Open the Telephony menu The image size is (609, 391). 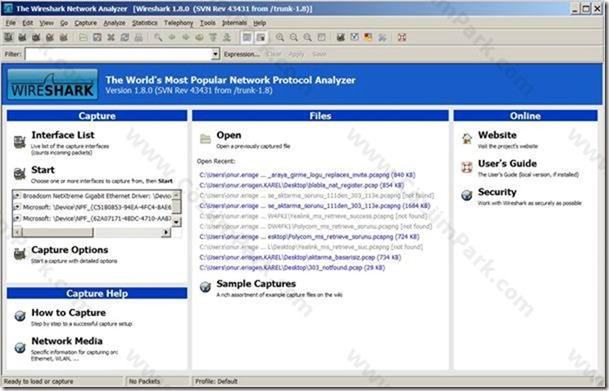click(x=178, y=23)
